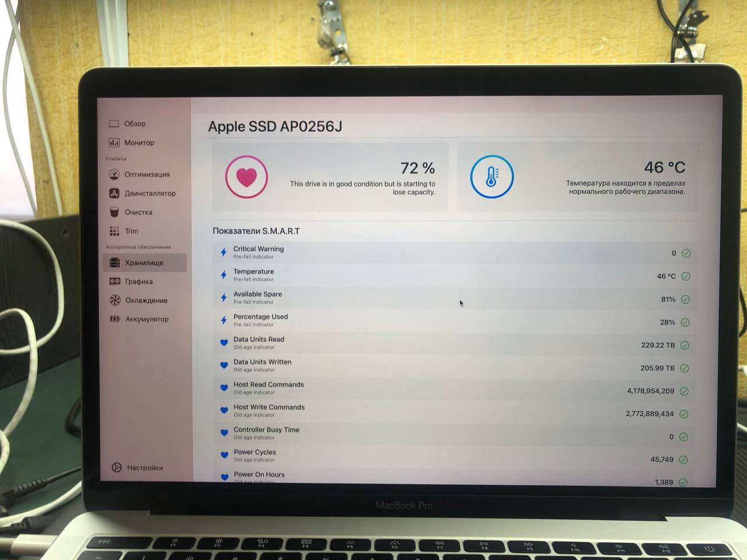
Task: Select the Data Units Read label
Action: click(259, 339)
